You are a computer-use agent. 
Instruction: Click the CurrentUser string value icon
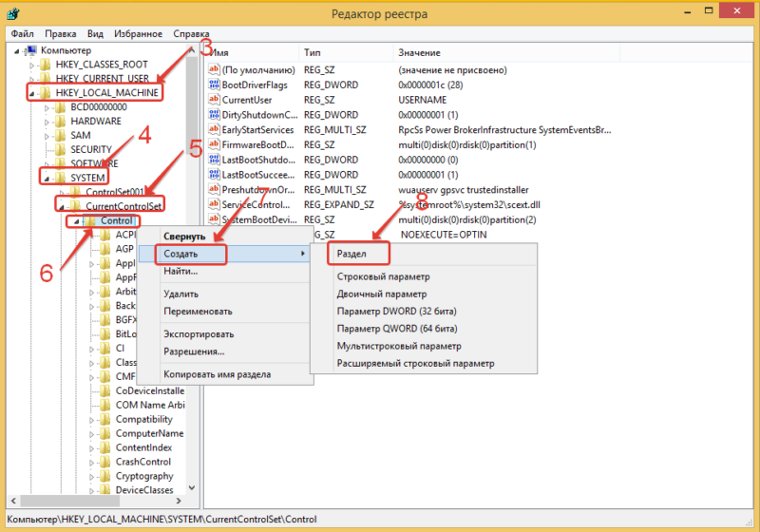pyautogui.click(x=214, y=99)
